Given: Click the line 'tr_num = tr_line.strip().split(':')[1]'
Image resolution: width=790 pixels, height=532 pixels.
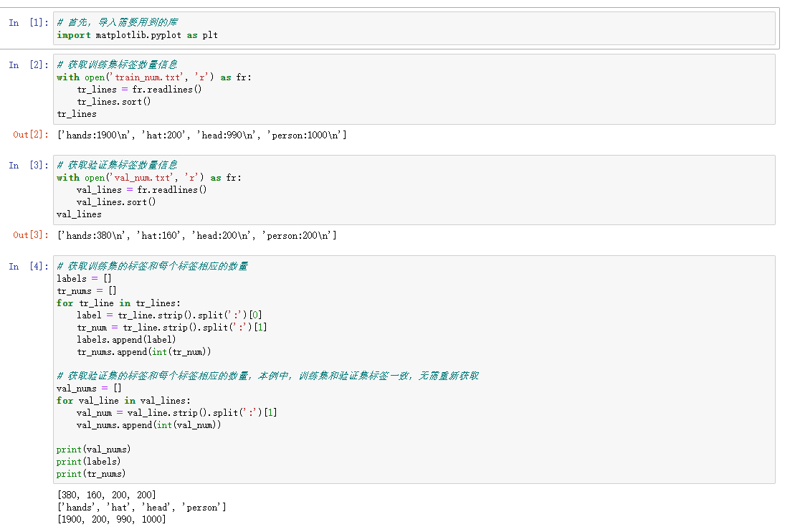Looking at the screenshot, I should pyautogui.click(x=172, y=328).
